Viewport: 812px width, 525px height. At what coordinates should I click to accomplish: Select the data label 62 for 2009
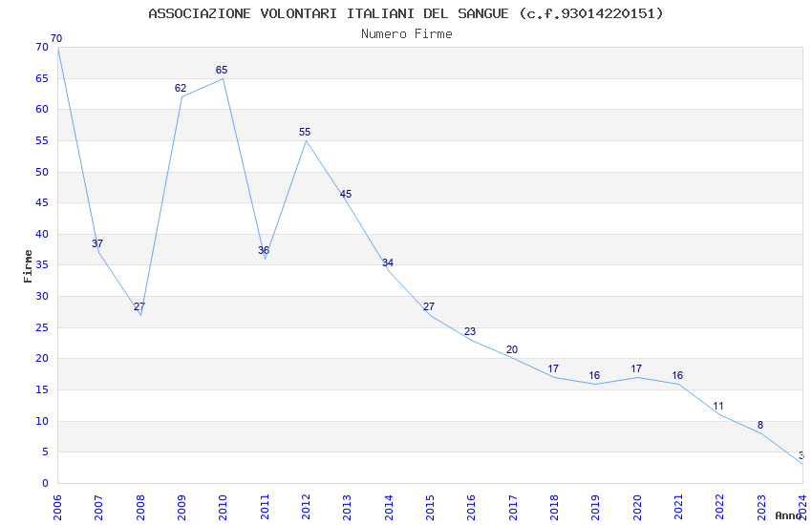pos(181,88)
